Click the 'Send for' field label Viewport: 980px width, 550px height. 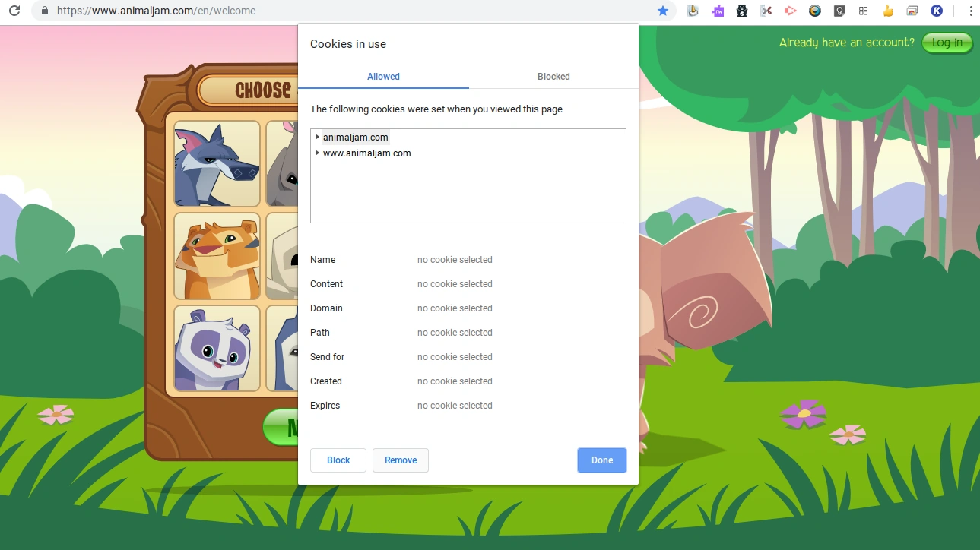coord(328,357)
